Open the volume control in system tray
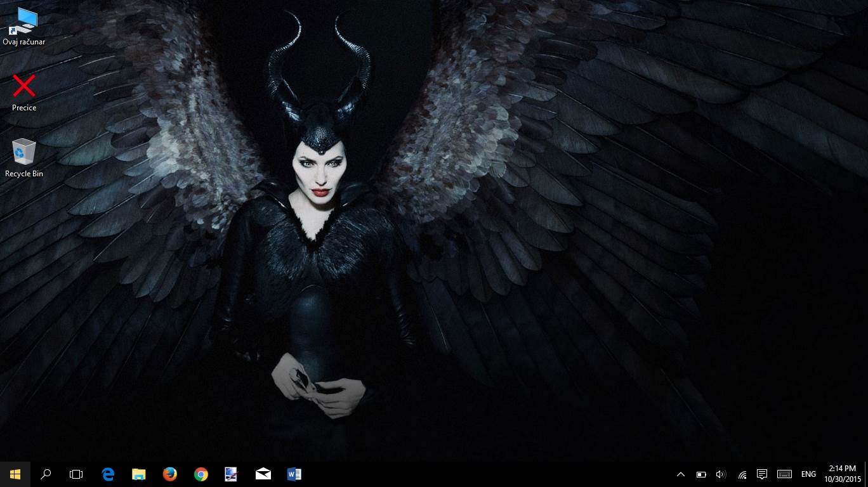This screenshot has height=487, width=868. [721, 474]
